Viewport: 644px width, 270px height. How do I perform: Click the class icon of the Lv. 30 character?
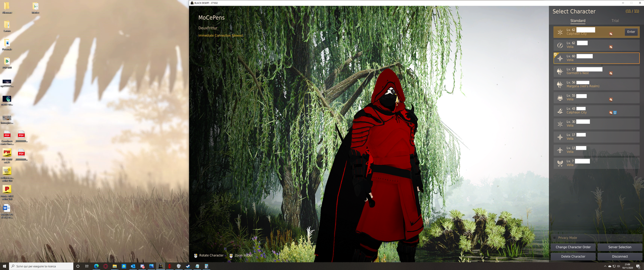(560, 124)
